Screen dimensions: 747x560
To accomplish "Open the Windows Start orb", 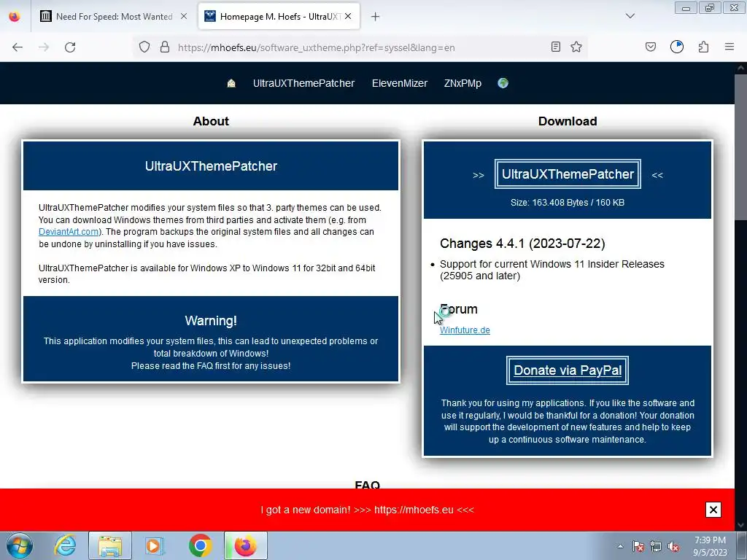I will [19, 545].
